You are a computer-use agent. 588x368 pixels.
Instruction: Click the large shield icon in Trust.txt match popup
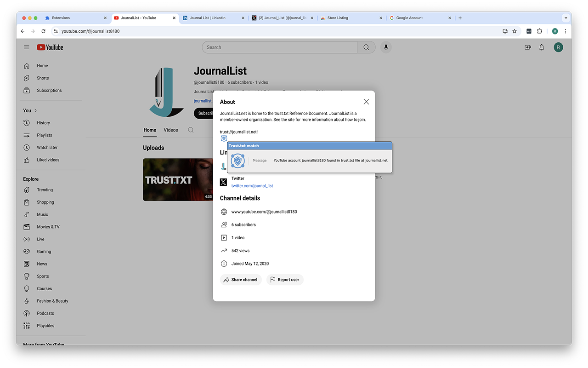(x=237, y=161)
